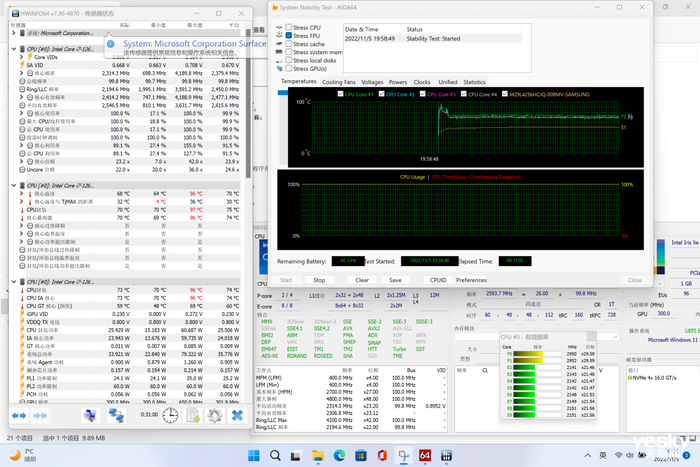Click HWiNFO expand-all arrows icon
Viewport: 700px width, 467px height.
19,416
